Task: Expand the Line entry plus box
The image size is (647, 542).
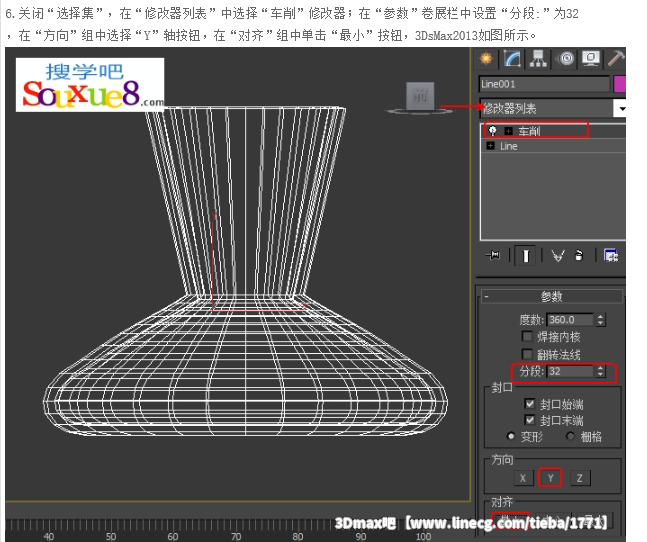Action: [490, 146]
